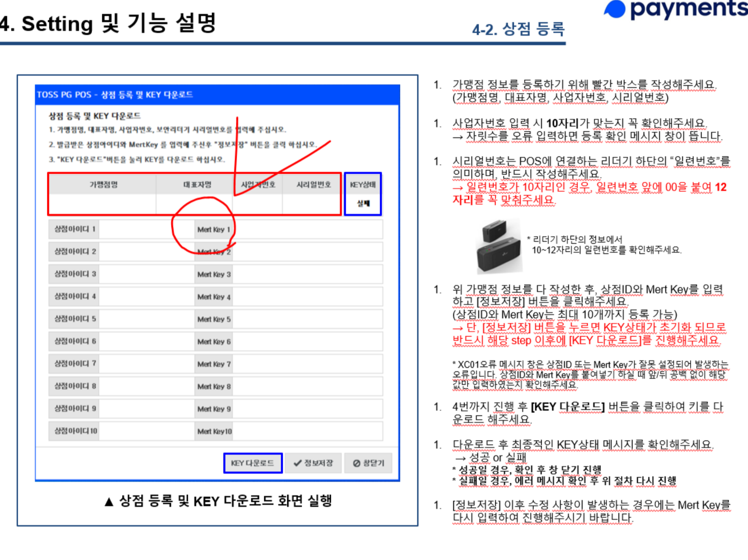Click the 상점아이디 8 input field

coord(147,386)
